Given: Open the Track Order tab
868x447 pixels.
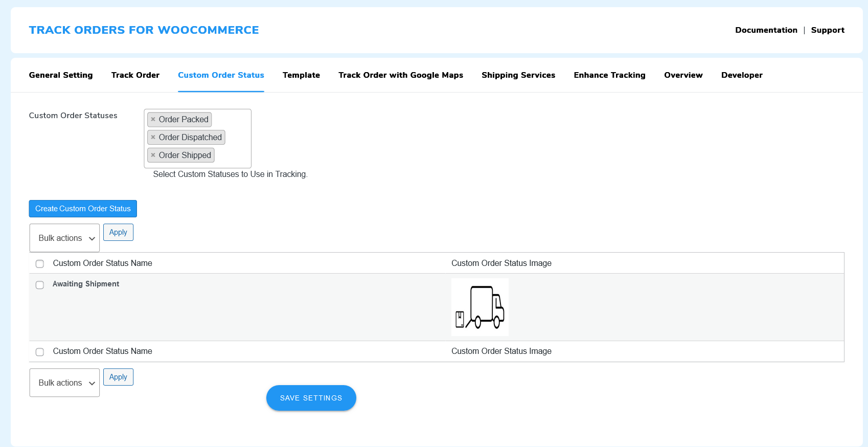Looking at the screenshot, I should pyautogui.click(x=135, y=75).
